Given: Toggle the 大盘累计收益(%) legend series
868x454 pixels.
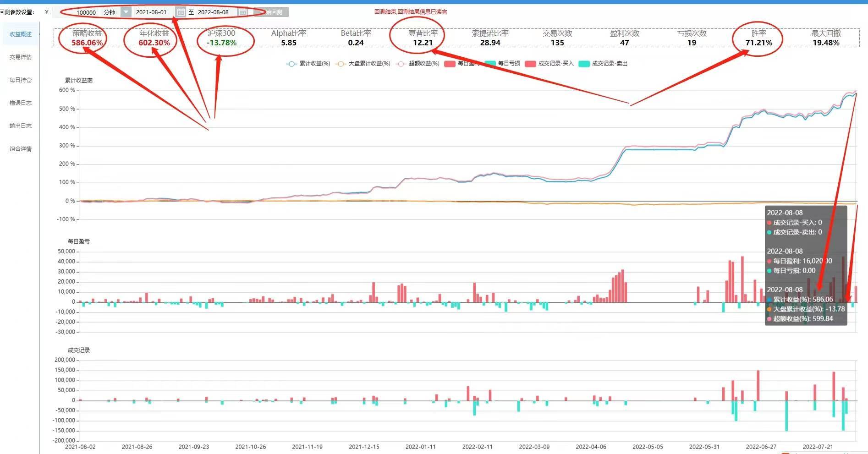Looking at the screenshot, I should click(363, 64).
